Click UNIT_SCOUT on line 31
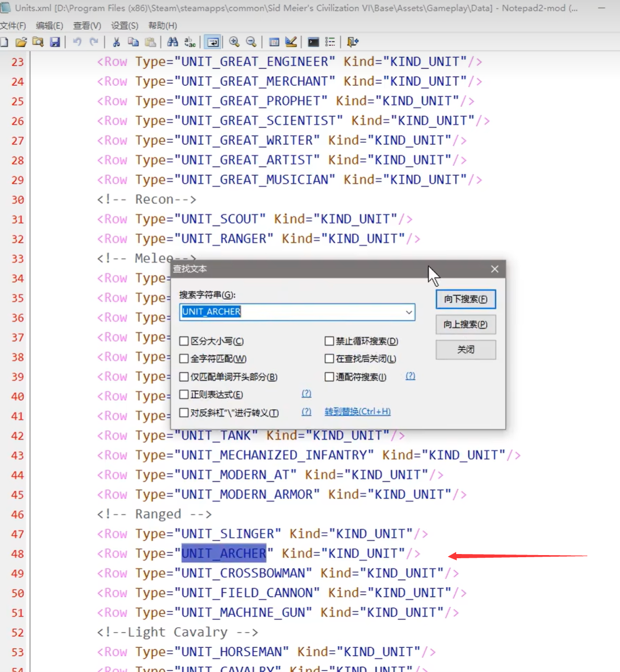The height and width of the screenshot is (672, 620). (x=220, y=219)
